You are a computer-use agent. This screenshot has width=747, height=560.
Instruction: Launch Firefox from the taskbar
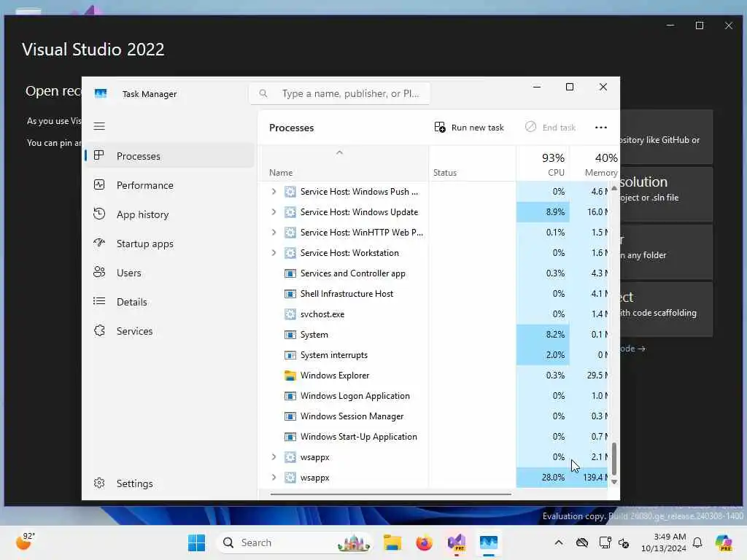(x=424, y=542)
